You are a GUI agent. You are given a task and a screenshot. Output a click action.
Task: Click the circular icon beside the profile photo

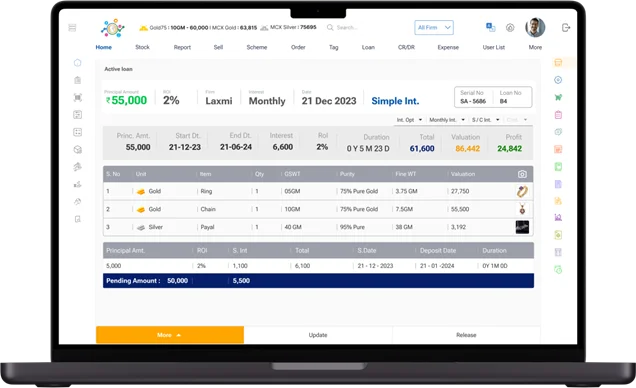point(510,28)
